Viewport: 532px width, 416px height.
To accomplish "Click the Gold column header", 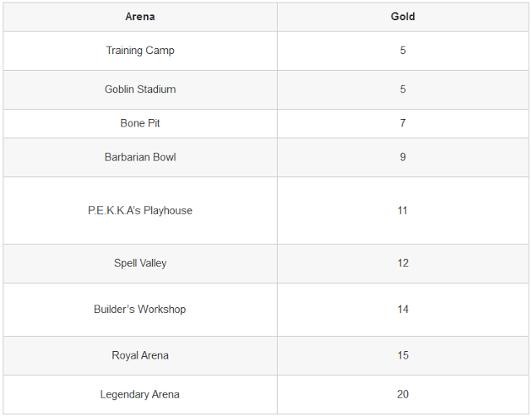I will pos(402,17).
